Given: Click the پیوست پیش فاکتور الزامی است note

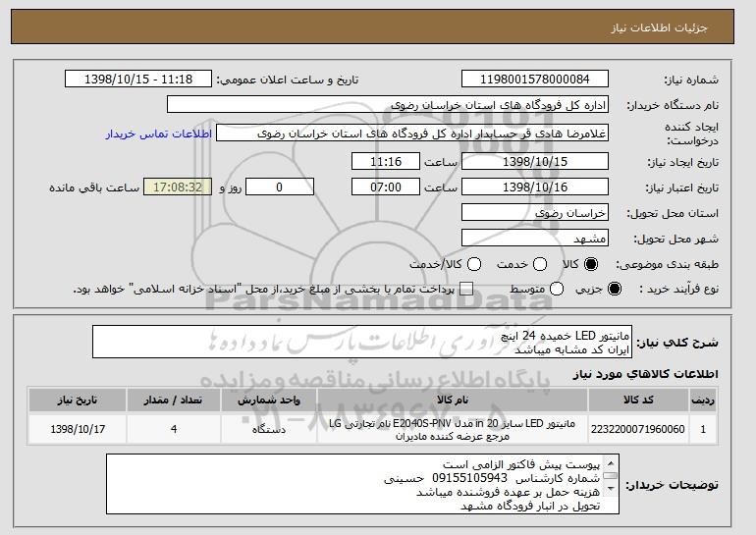Looking at the screenshot, I should 521,464.
